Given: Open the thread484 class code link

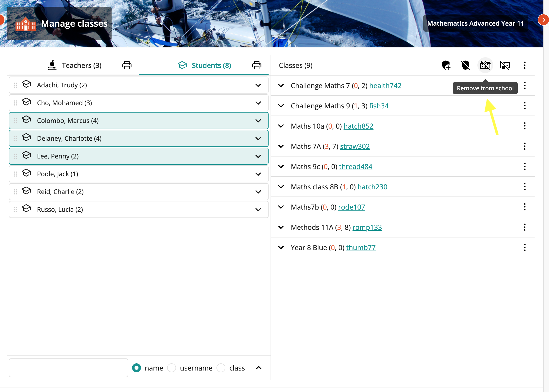Looking at the screenshot, I should pyautogui.click(x=355, y=167).
